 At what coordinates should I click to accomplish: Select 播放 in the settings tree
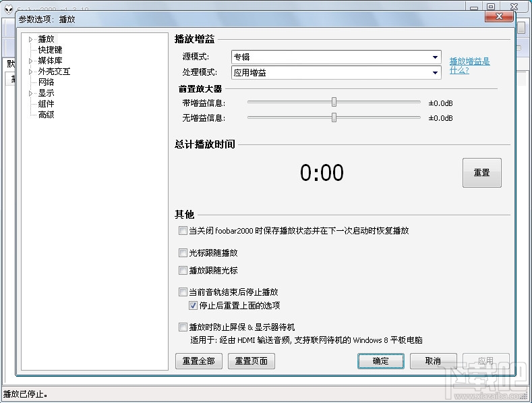(46, 39)
